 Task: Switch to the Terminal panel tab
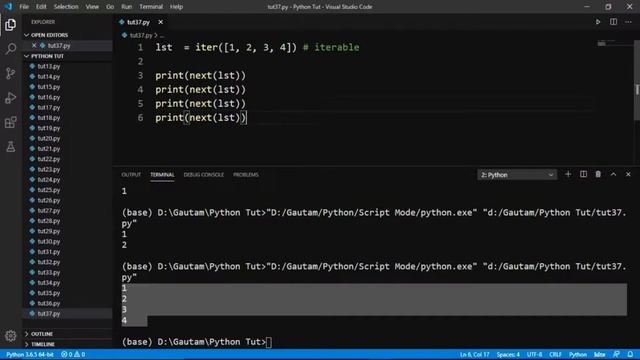tap(162, 175)
